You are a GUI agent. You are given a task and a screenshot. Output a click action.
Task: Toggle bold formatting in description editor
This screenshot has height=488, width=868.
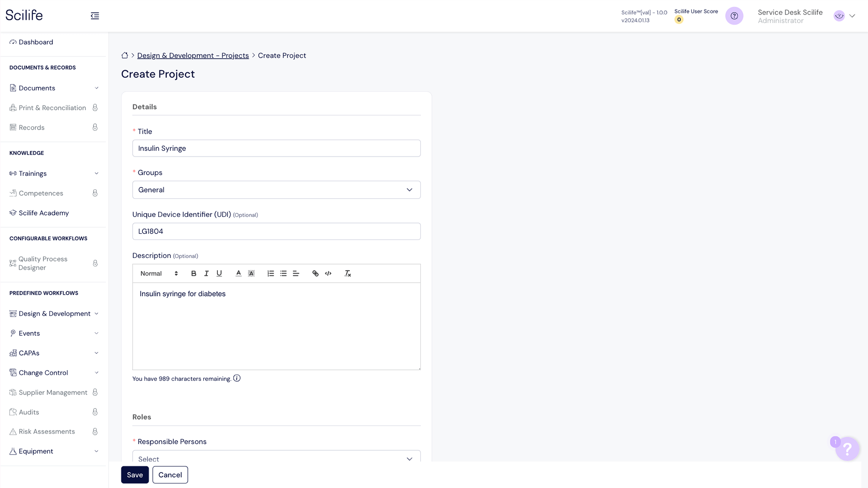(x=193, y=273)
